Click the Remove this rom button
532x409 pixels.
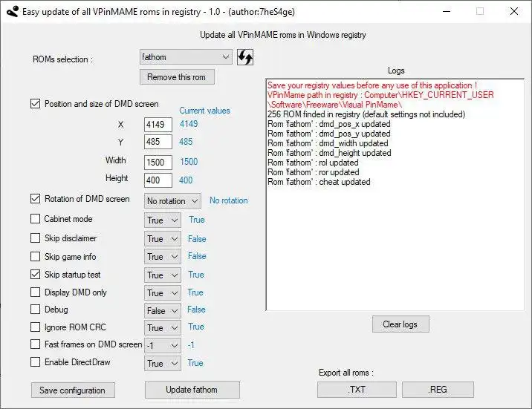[x=177, y=77]
